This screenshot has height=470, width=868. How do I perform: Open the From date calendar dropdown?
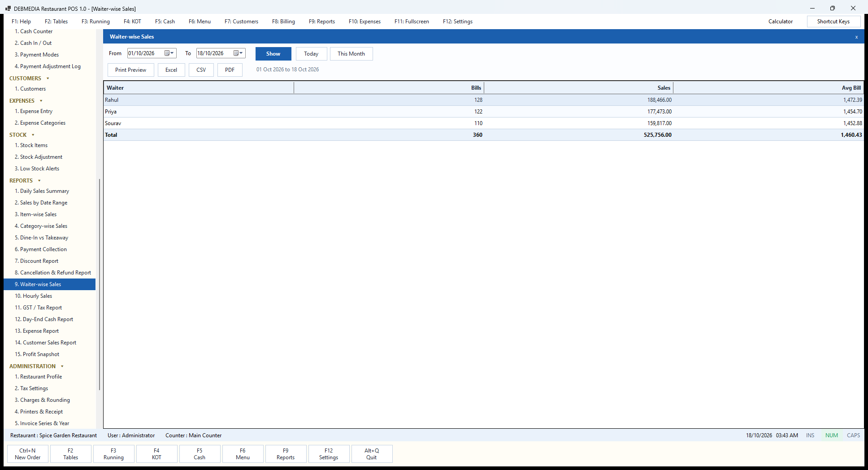coord(169,53)
